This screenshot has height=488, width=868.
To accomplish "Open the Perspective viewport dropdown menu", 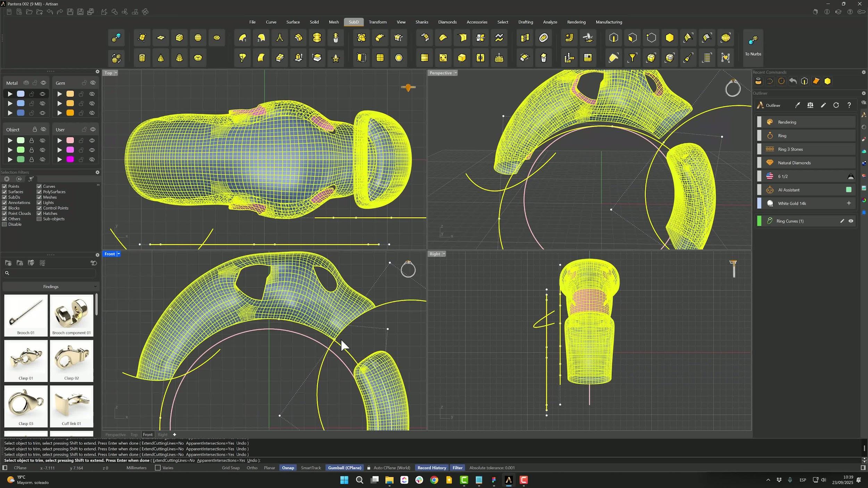I will click(x=456, y=73).
